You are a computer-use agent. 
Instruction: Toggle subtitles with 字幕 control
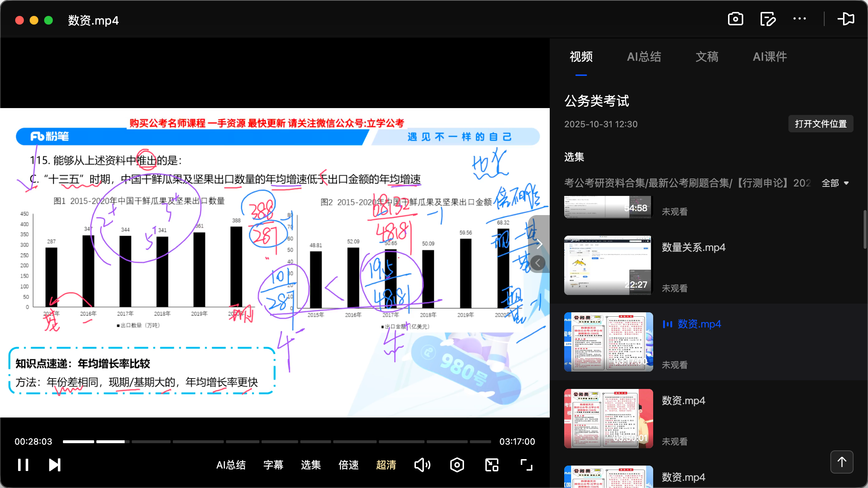coord(274,465)
